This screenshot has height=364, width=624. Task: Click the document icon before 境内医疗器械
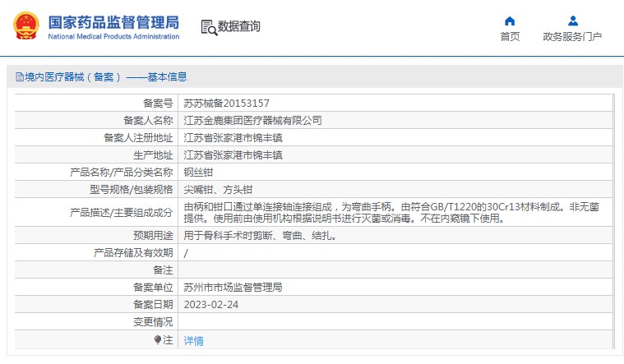pos(20,76)
